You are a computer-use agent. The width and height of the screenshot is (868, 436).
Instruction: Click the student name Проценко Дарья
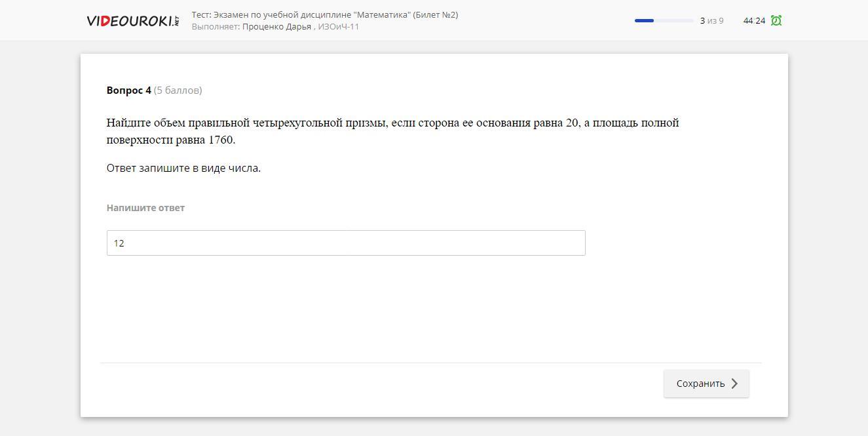(x=276, y=27)
